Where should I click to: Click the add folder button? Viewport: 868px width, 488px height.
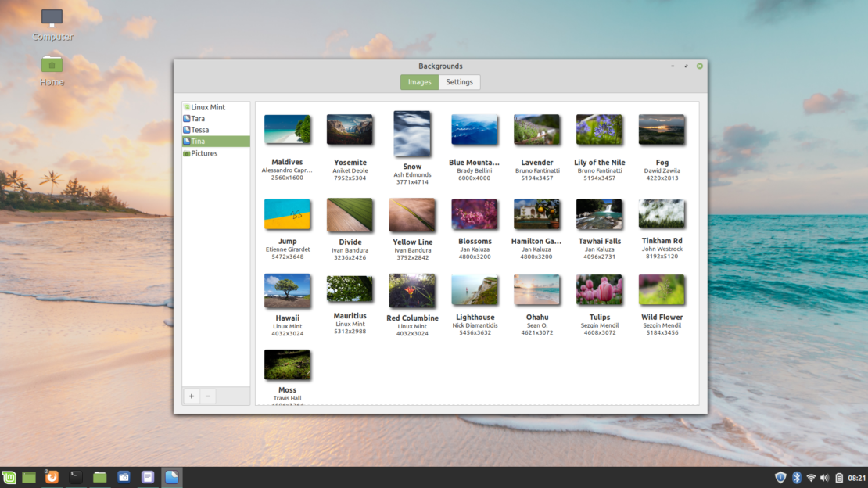tap(192, 396)
